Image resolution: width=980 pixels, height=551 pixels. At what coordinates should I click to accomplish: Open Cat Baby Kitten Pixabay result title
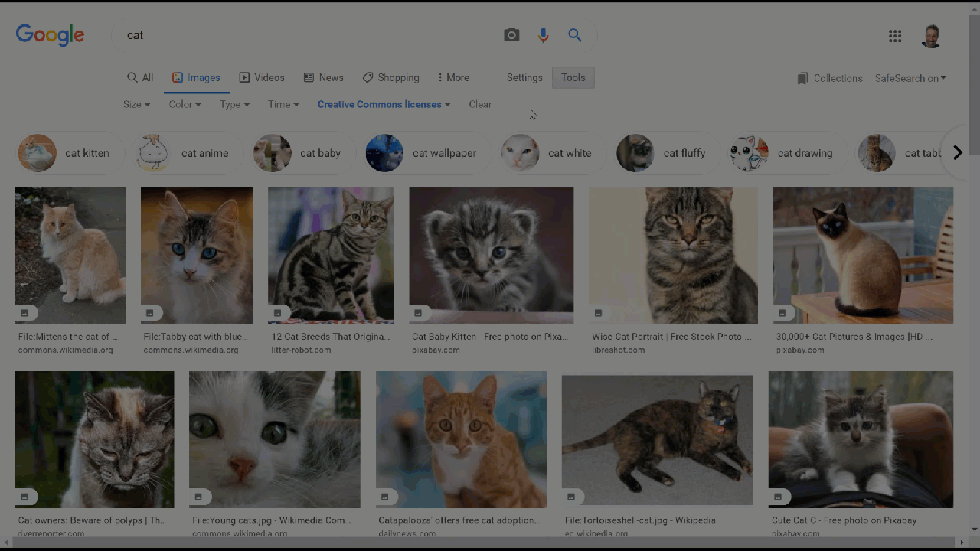pos(489,337)
